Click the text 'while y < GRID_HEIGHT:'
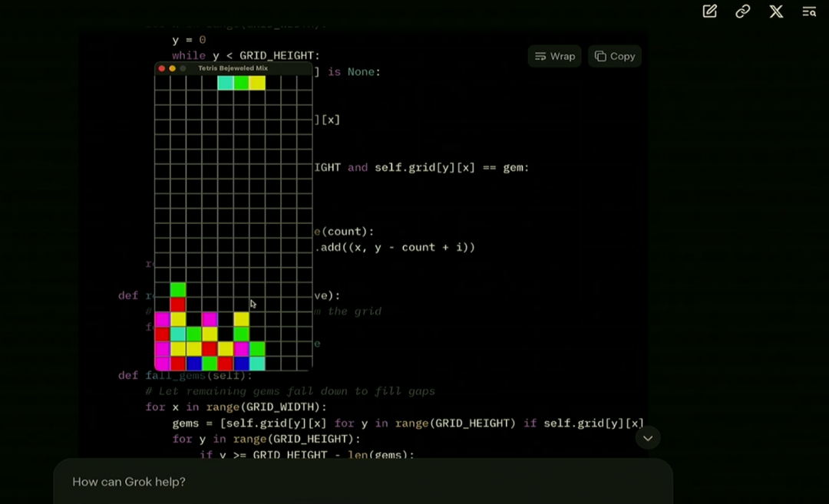Image resolution: width=829 pixels, height=504 pixels. [x=246, y=55]
